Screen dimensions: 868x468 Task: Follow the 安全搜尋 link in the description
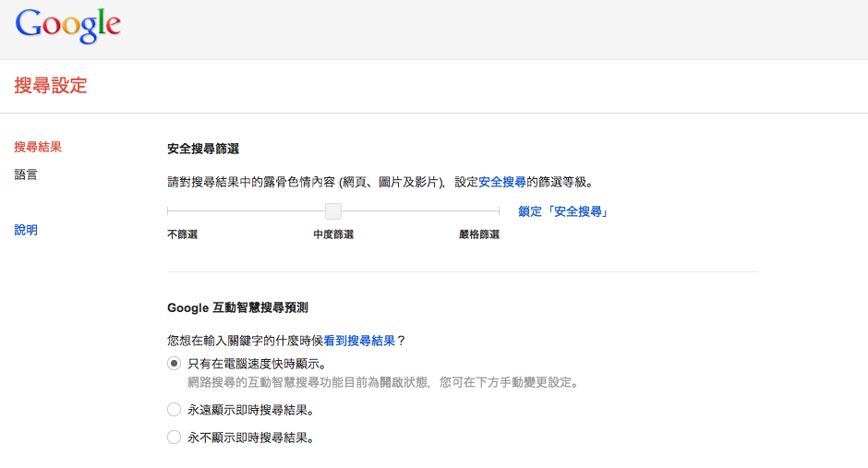point(502,182)
